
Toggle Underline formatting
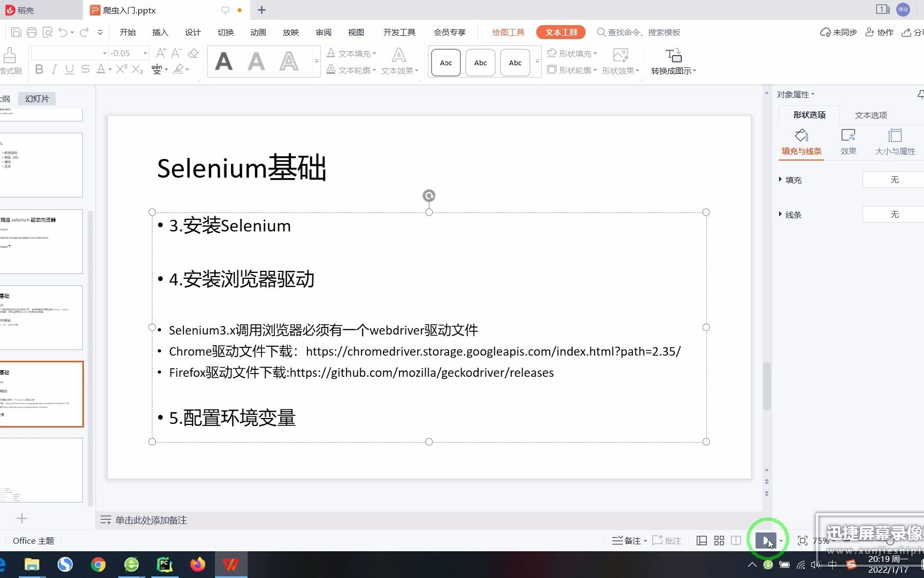pos(70,69)
